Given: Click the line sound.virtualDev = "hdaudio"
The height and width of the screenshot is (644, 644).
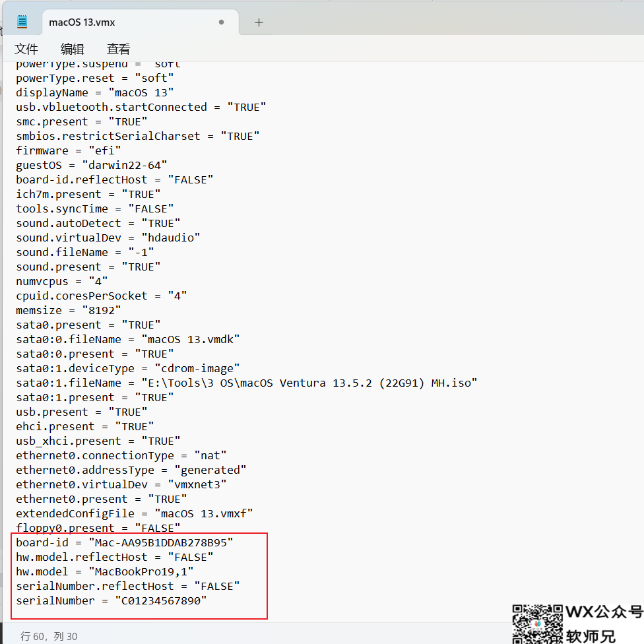Looking at the screenshot, I should click(108, 238).
